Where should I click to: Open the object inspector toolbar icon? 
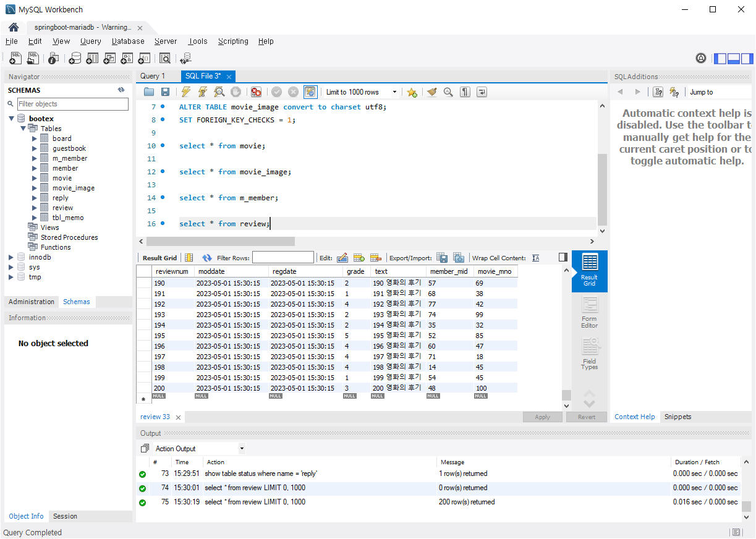point(53,58)
